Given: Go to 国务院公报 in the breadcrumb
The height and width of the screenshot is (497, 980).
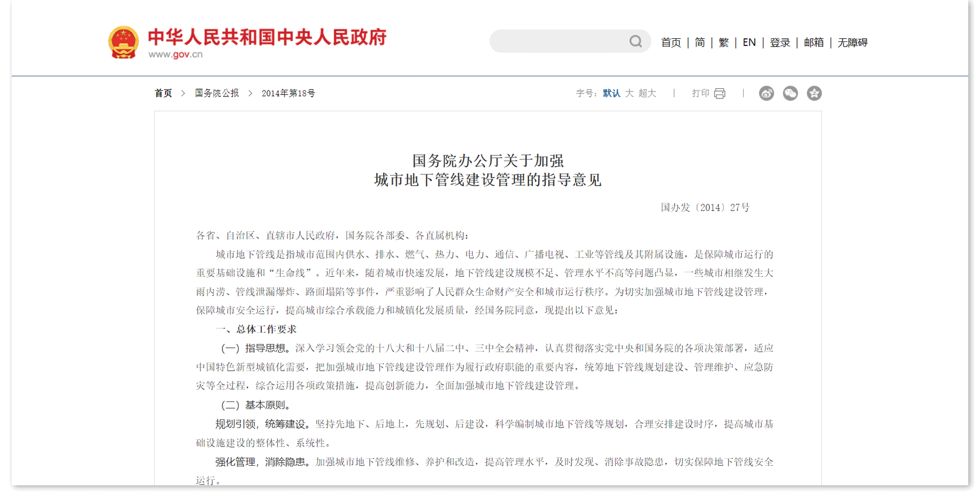Looking at the screenshot, I should (216, 93).
